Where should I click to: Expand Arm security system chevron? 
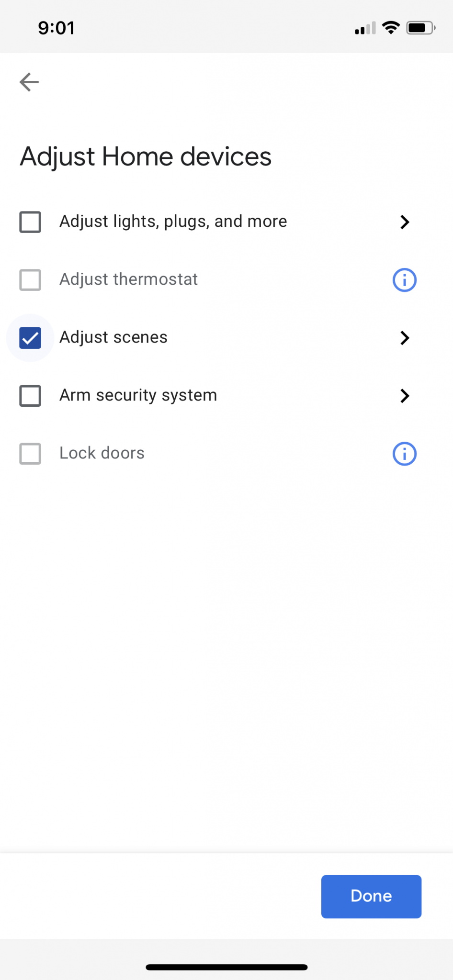[x=405, y=396]
